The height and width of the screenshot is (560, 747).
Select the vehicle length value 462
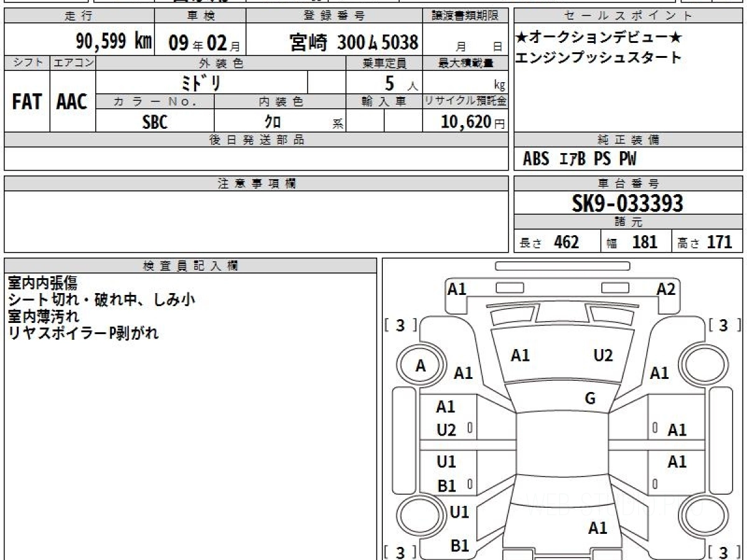point(566,242)
